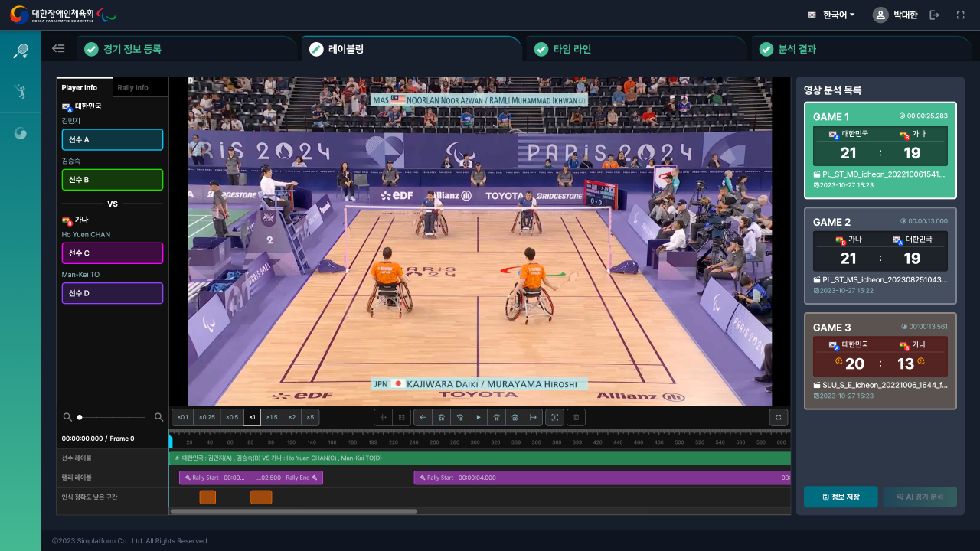Select the tennis player sidebar icon
980x551 pixels.
pyautogui.click(x=21, y=93)
